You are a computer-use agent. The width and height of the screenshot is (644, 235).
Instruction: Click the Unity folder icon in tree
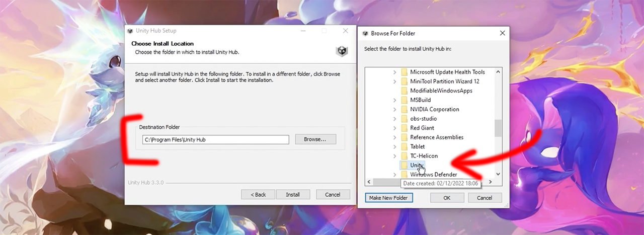pos(404,165)
